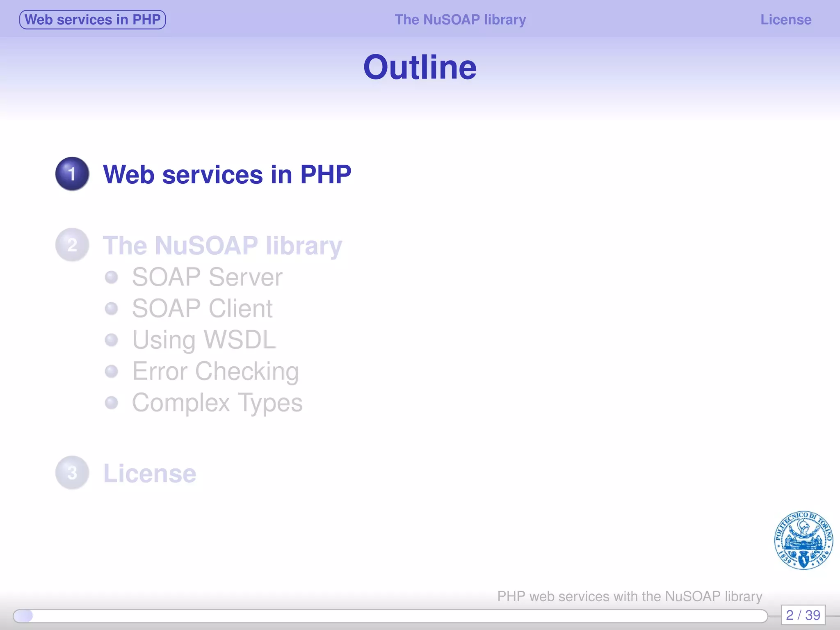
Task: Open the Web services in PHP header tab
Action: pyautogui.click(x=93, y=20)
